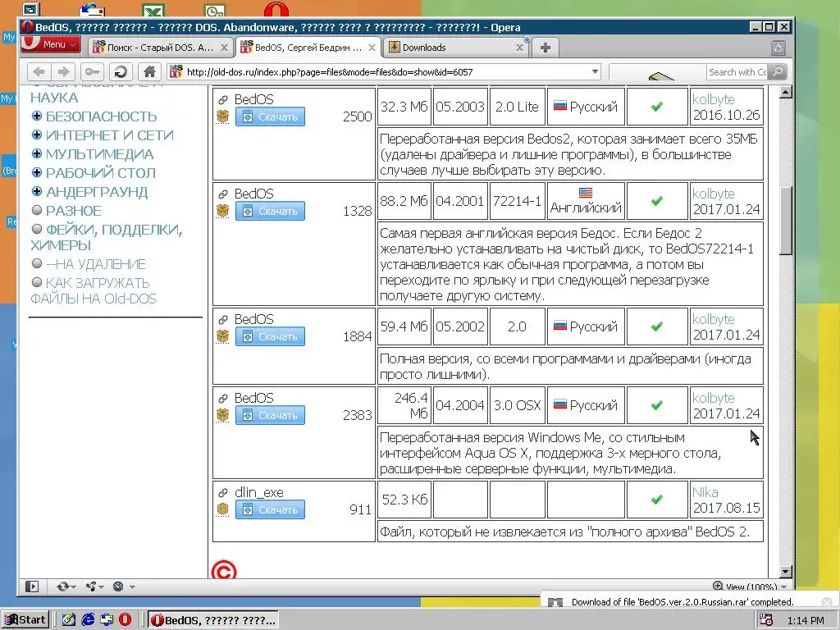This screenshot has width=840, height=630.
Task: Open Nika uploader profile link
Action: [x=705, y=492]
